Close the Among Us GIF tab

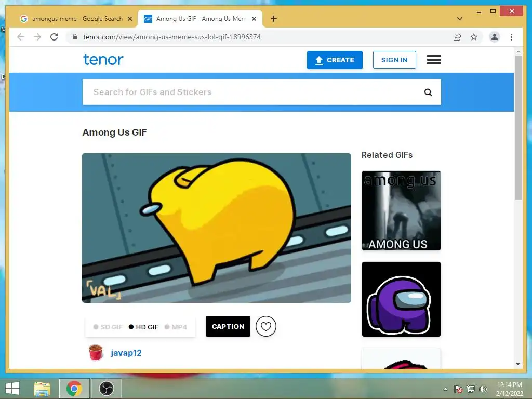(254, 19)
